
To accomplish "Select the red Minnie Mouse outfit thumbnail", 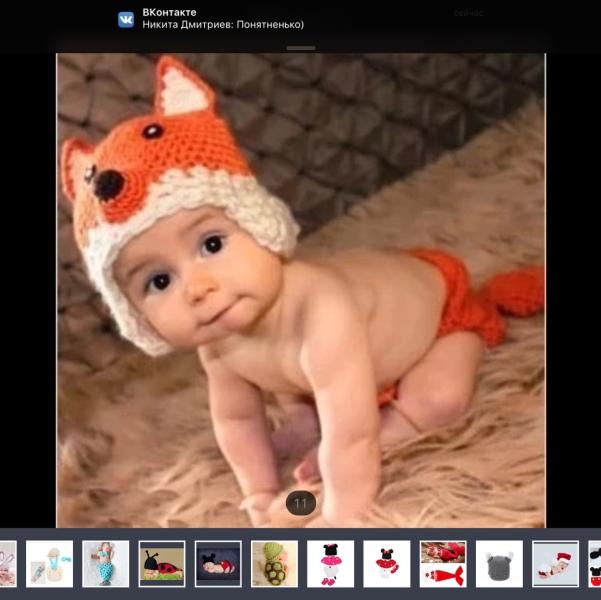I will pyautogui.click(x=386, y=564).
